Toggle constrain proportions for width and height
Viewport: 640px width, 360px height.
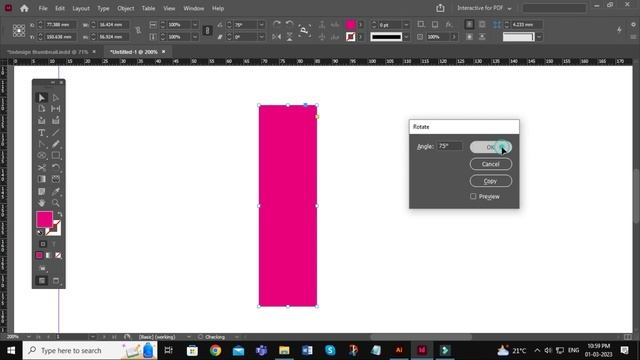pyautogui.click(x=138, y=31)
